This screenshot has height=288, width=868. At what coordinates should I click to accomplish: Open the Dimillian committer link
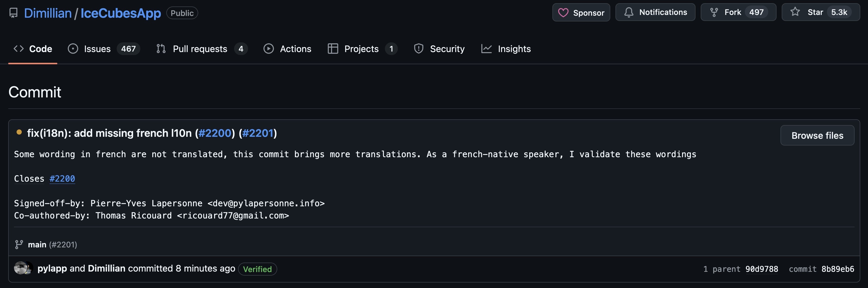pos(106,269)
